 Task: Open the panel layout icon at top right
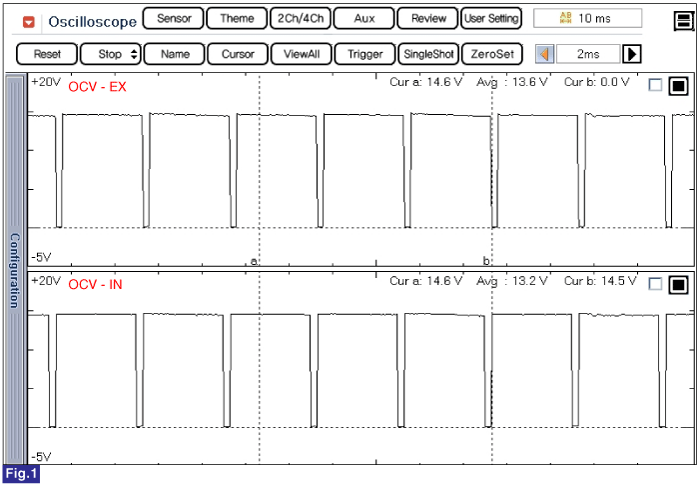coord(683,21)
